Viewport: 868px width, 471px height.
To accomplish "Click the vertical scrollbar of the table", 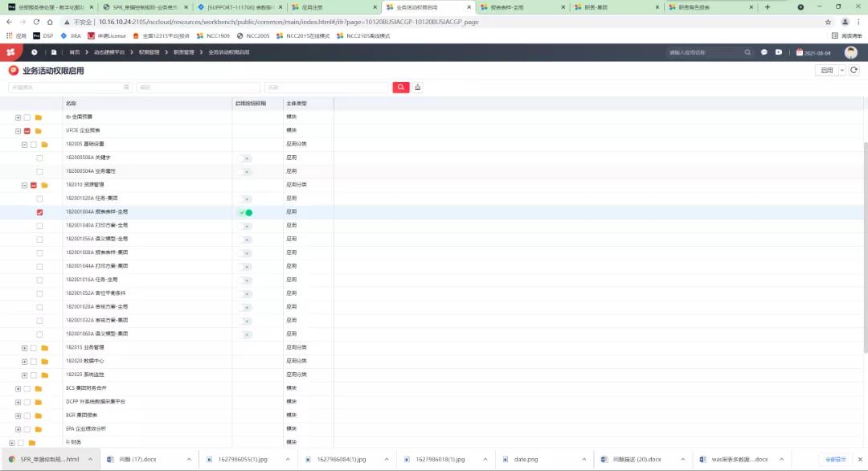I will tap(866, 247).
